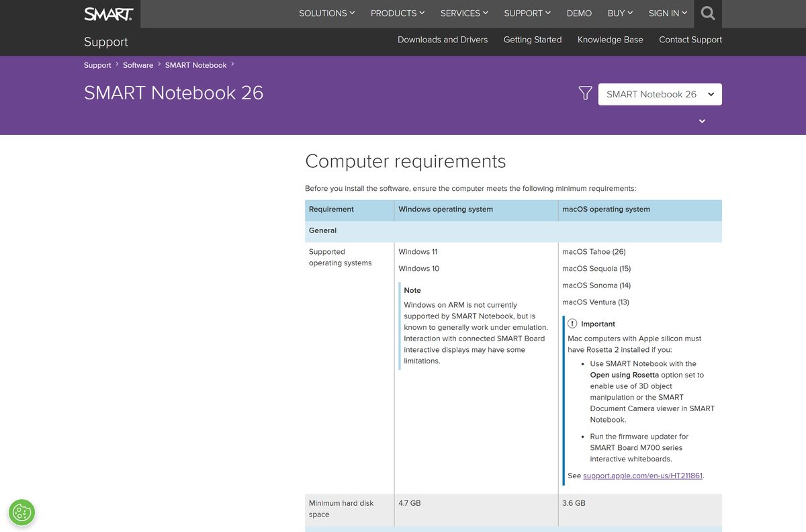Click the SMART Notebook 26 page title
806x532 pixels.
pyautogui.click(x=173, y=93)
